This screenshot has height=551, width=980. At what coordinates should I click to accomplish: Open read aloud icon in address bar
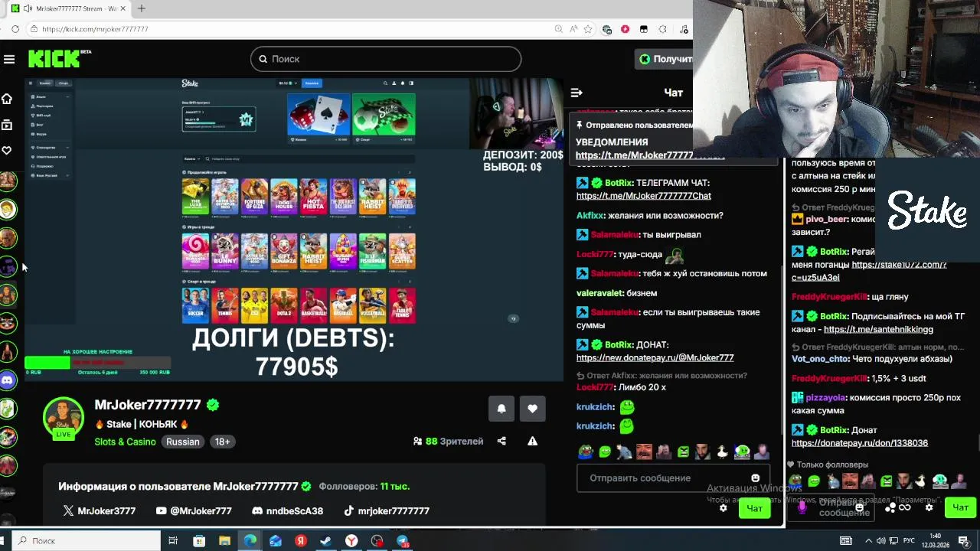coord(573,29)
